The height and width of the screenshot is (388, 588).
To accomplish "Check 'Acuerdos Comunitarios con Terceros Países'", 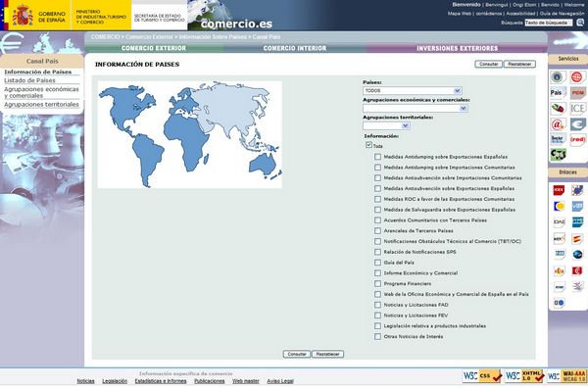I will pyautogui.click(x=377, y=220).
